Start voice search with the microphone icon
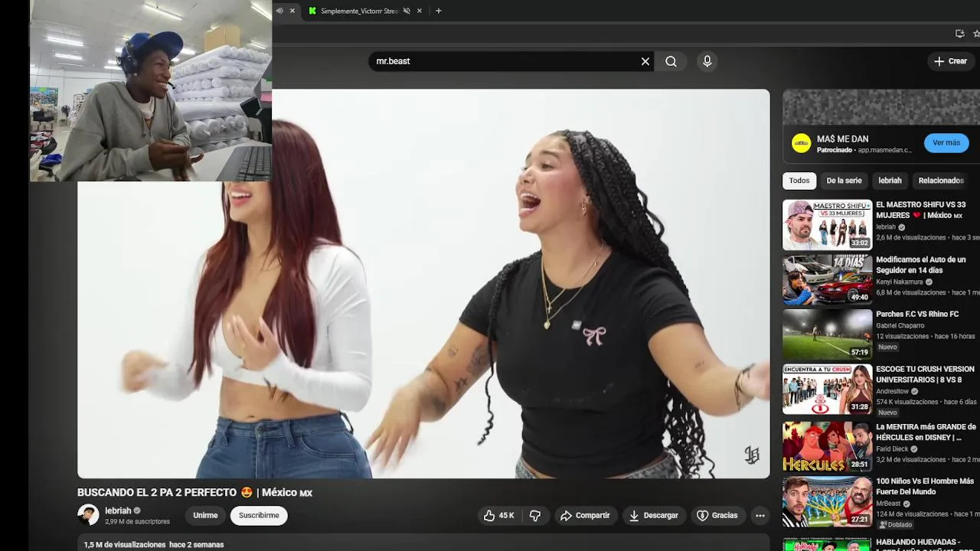Image resolution: width=980 pixels, height=551 pixels. click(x=707, y=61)
